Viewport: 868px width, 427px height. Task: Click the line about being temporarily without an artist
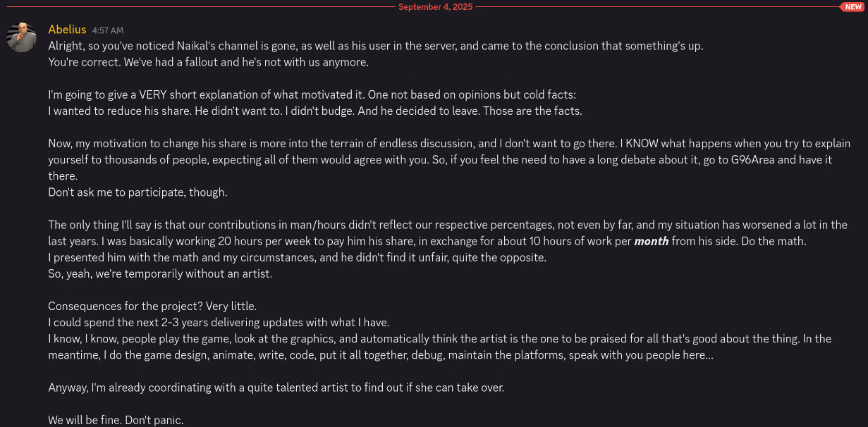(x=160, y=273)
